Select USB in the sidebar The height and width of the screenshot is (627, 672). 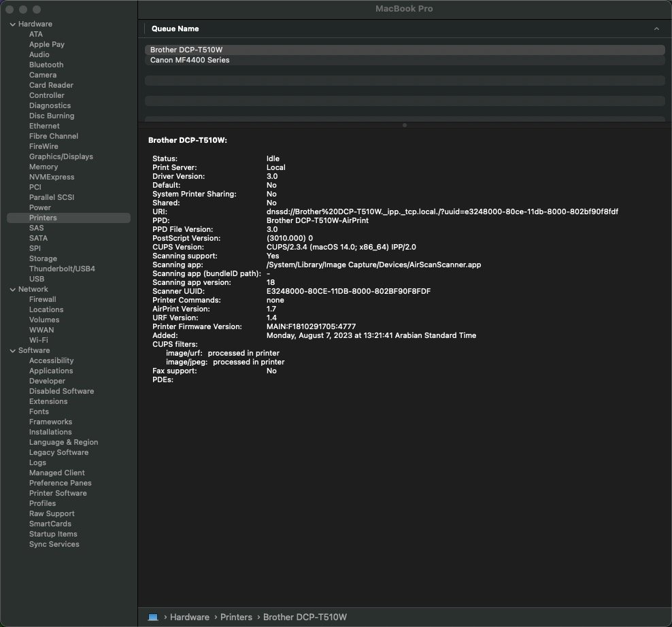coord(37,279)
